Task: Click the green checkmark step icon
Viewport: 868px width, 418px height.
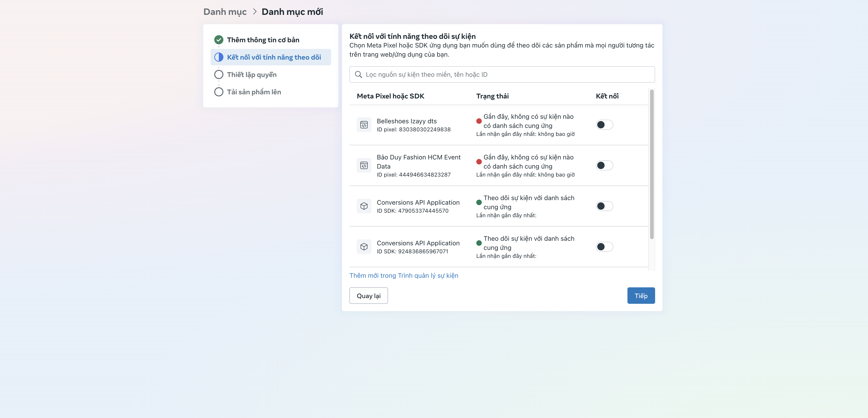Action: pyautogui.click(x=219, y=40)
